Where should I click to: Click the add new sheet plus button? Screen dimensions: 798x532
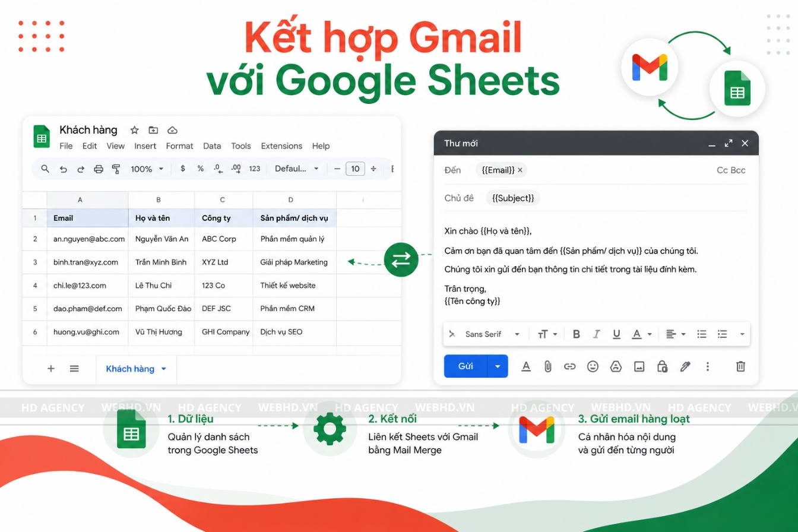(x=51, y=369)
